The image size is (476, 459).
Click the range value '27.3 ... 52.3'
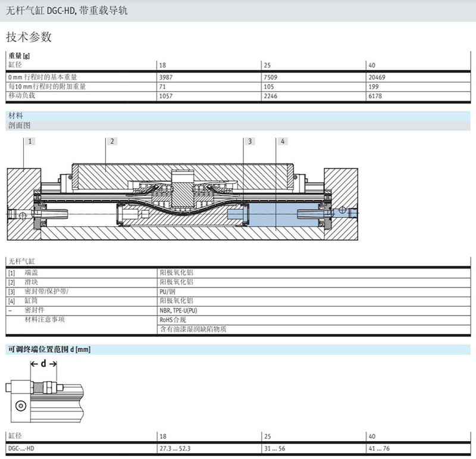point(175,448)
